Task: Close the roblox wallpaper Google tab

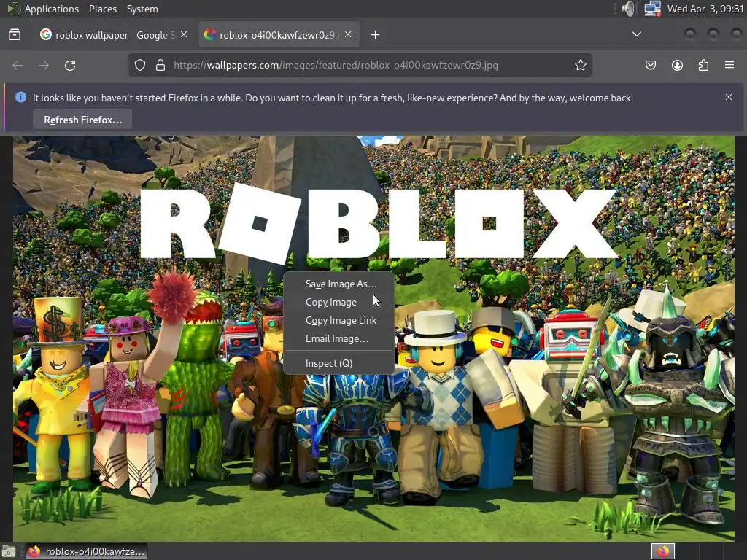Action: (x=184, y=34)
